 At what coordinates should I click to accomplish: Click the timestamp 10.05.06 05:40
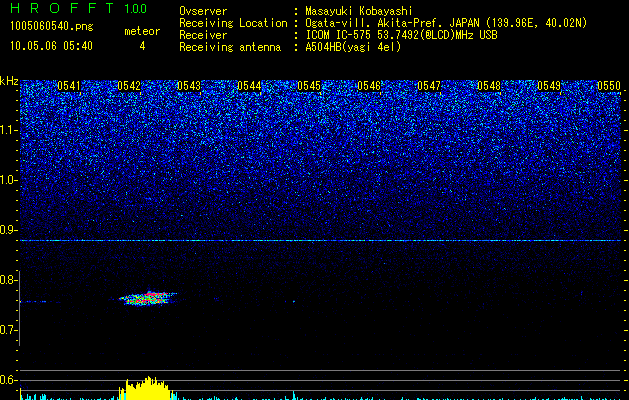(x=51, y=46)
